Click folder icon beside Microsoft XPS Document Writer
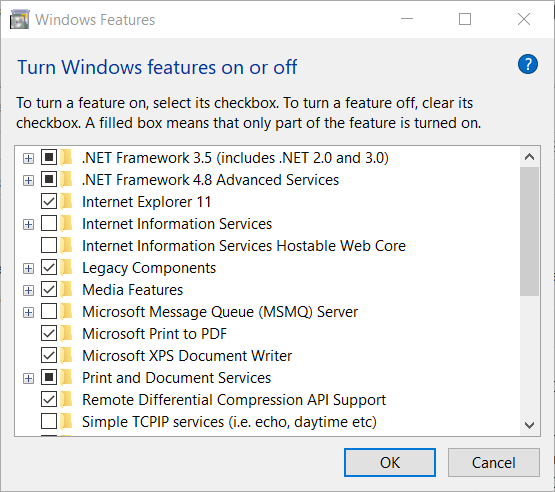Screen dimensions: 555x492 click(x=66, y=356)
